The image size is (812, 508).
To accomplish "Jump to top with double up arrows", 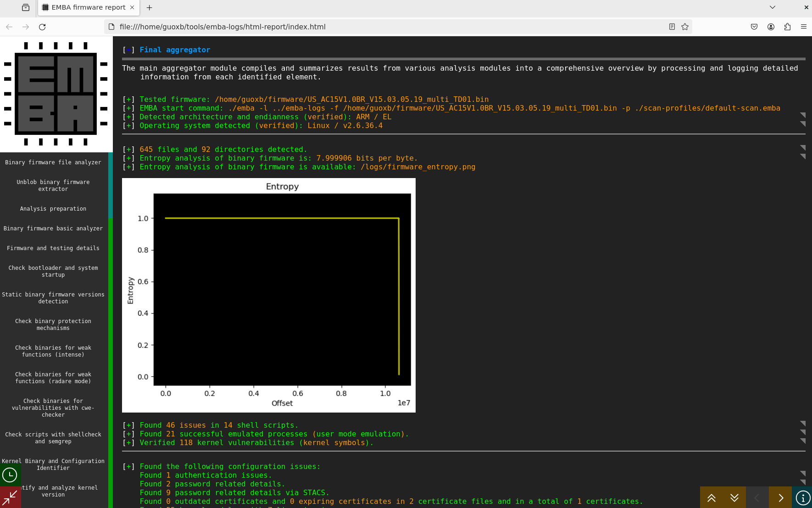I will [x=712, y=497].
